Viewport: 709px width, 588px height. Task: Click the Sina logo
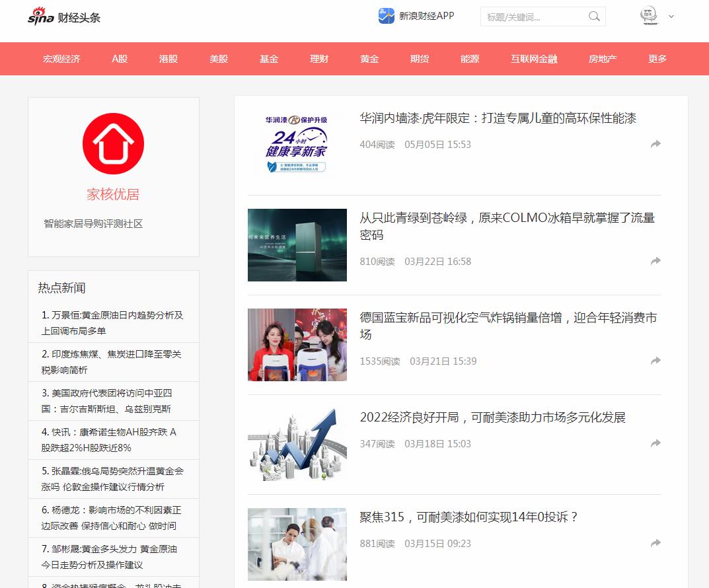[x=41, y=17]
